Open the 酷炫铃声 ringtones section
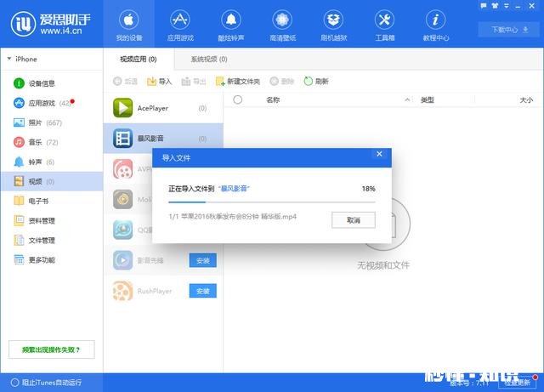This screenshot has height=392, width=544. click(x=231, y=26)
